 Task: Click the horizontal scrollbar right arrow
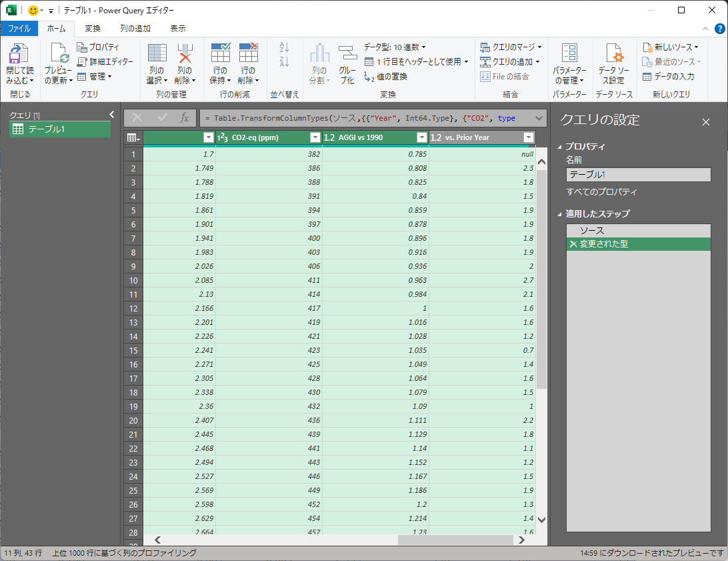click(521, 540)
